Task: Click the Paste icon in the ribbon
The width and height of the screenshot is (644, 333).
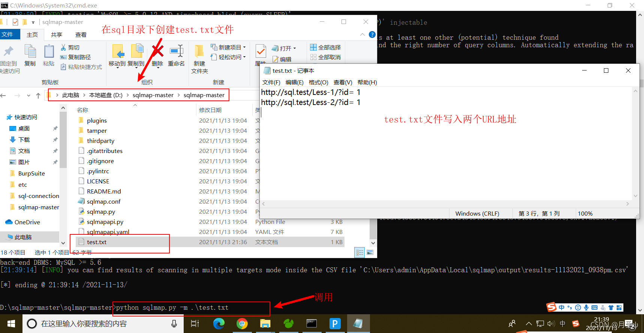Action: click(49, 51)
